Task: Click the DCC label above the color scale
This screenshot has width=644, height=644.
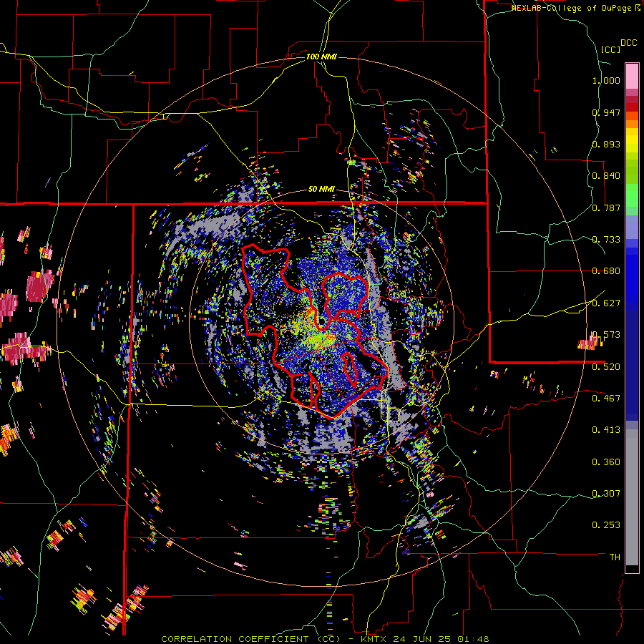Action: [x=628, y=43]
